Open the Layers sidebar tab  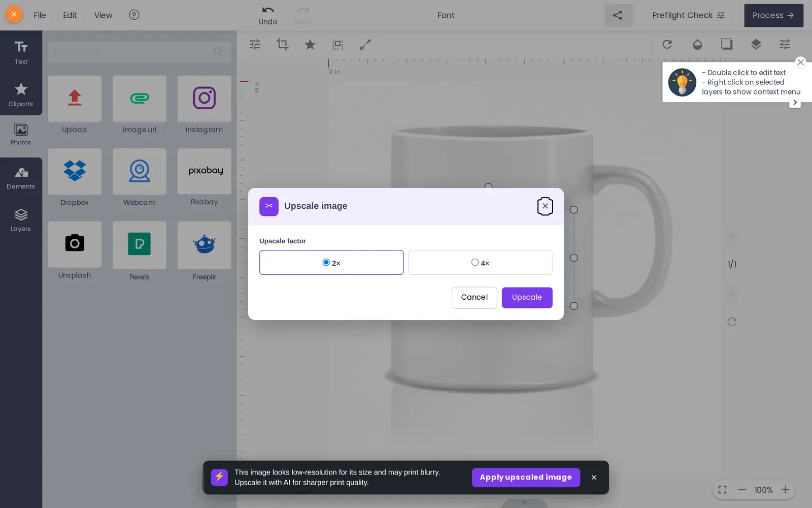point(21,220)
